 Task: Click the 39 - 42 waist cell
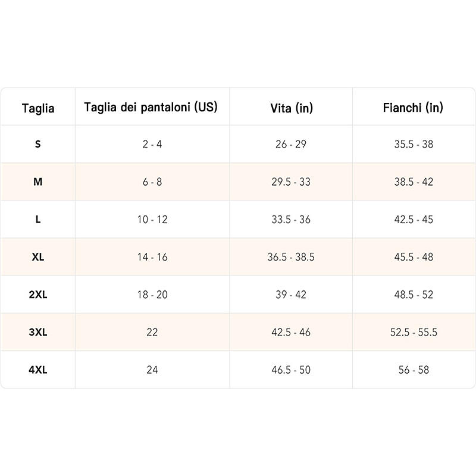[291, 295]
